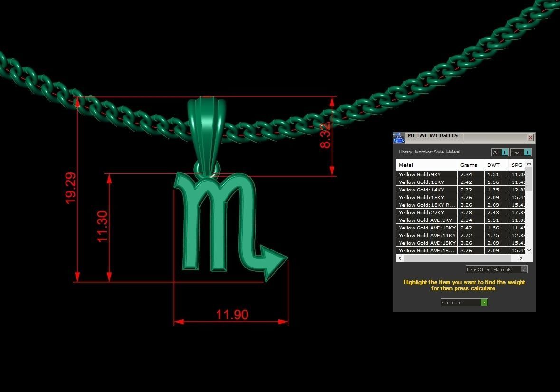Select the Yellow Gold:18KY R... row
Screen dimensions: 560x392
pyautogui.click(x=461, y=205)
